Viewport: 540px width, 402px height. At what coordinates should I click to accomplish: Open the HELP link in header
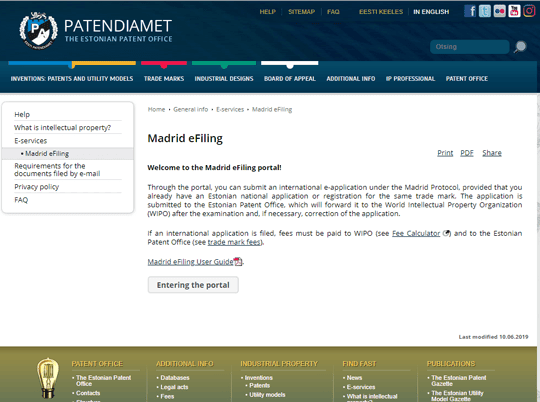pos(268,12)
